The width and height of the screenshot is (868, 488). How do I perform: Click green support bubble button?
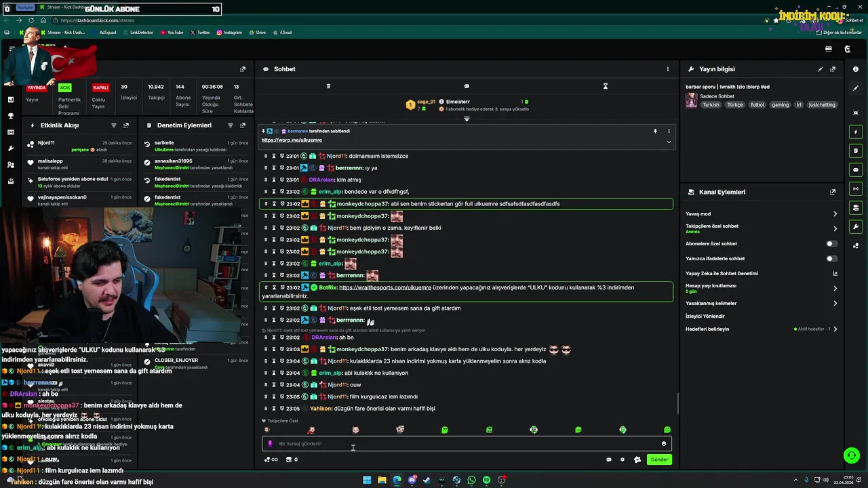pos(852,455)
